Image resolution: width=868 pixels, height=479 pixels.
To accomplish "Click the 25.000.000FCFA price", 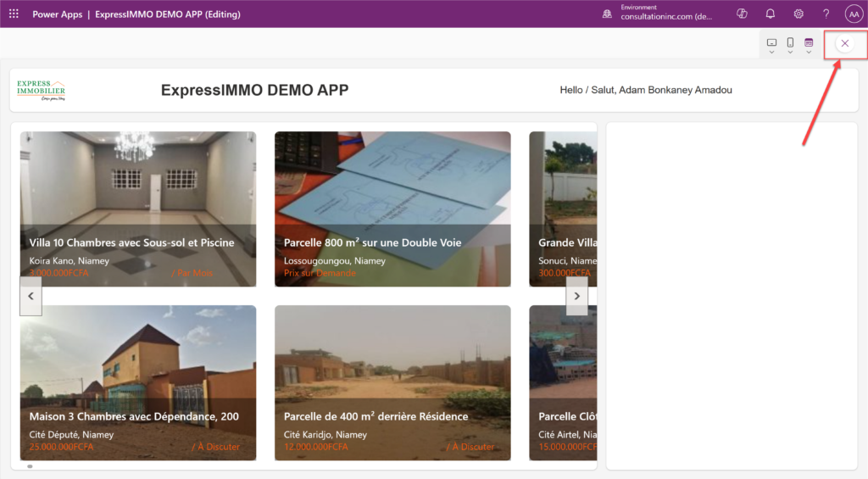I will point(61,447).
